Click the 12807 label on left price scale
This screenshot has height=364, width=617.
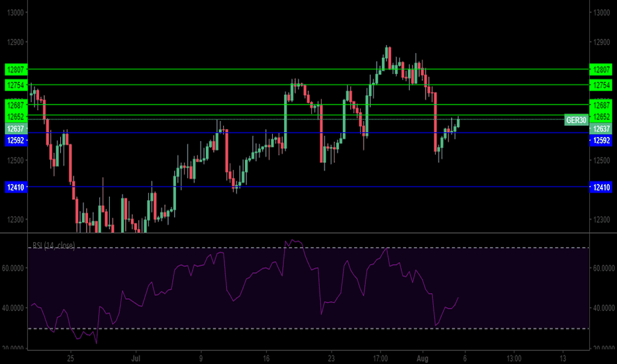16,69
